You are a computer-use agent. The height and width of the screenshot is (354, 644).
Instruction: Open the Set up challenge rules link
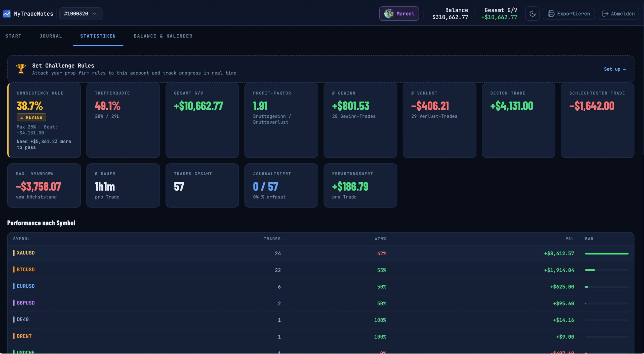615,69
